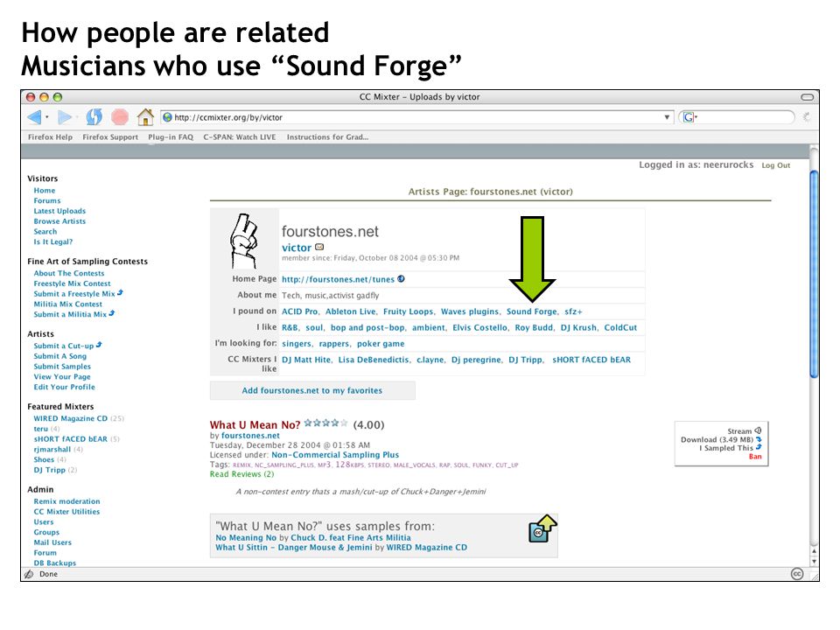The image size is (840, 630).
Task: Open WIRED Magazine CD featured mixer
Action: tap(71, 418)
